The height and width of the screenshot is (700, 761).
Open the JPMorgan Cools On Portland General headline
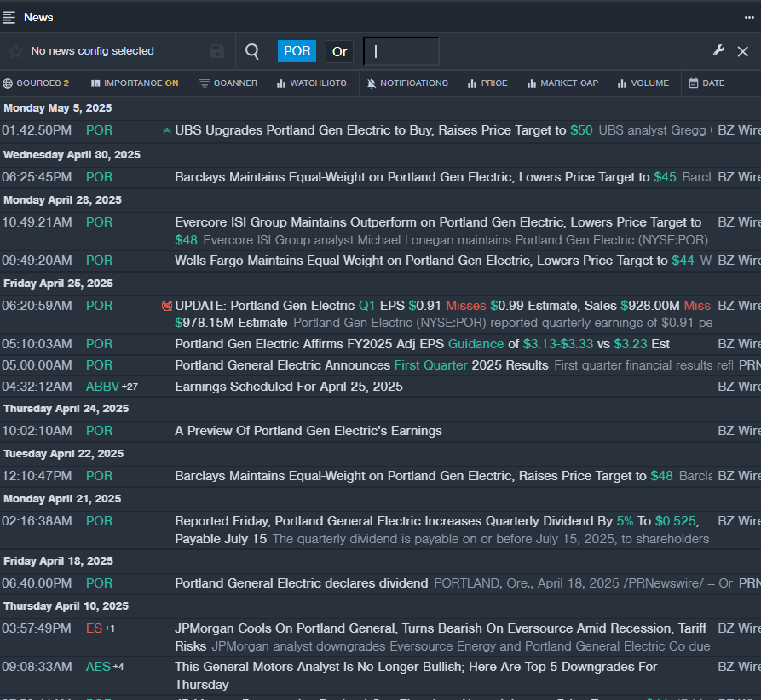(x=441, y=637)
